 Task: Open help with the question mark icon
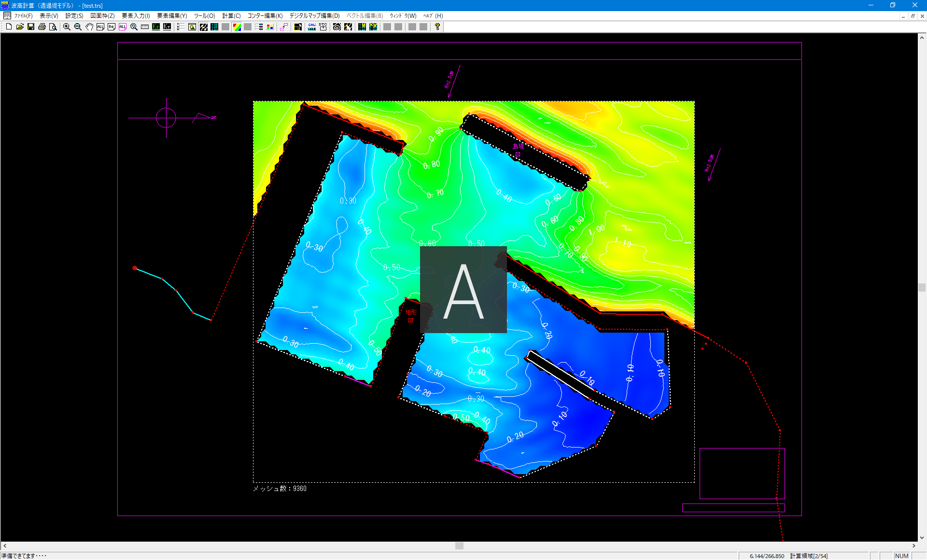(437, 27)
